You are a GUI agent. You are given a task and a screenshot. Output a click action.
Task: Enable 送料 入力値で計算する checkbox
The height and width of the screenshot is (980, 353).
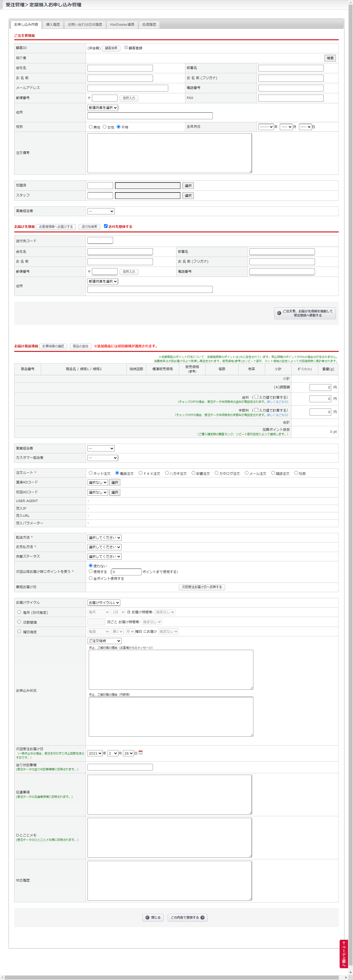256,397
